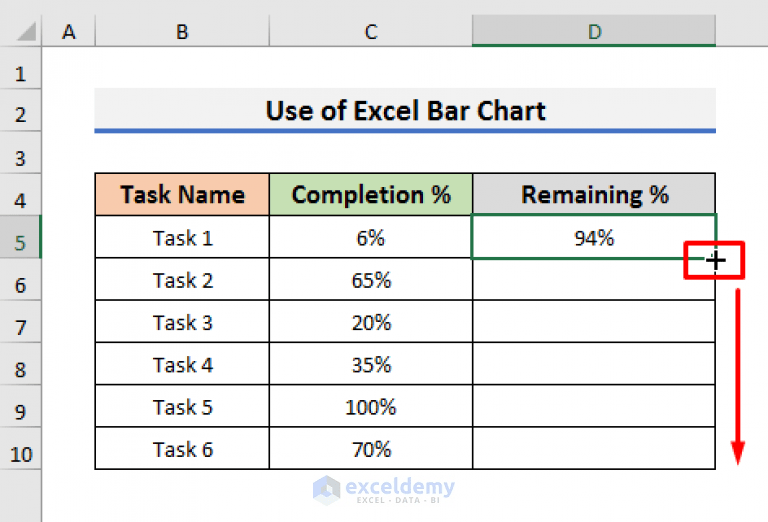The height and width of the screenshot is (522, 768).
Task: Click the Select All corner triangle
Action: coord(27,32)
